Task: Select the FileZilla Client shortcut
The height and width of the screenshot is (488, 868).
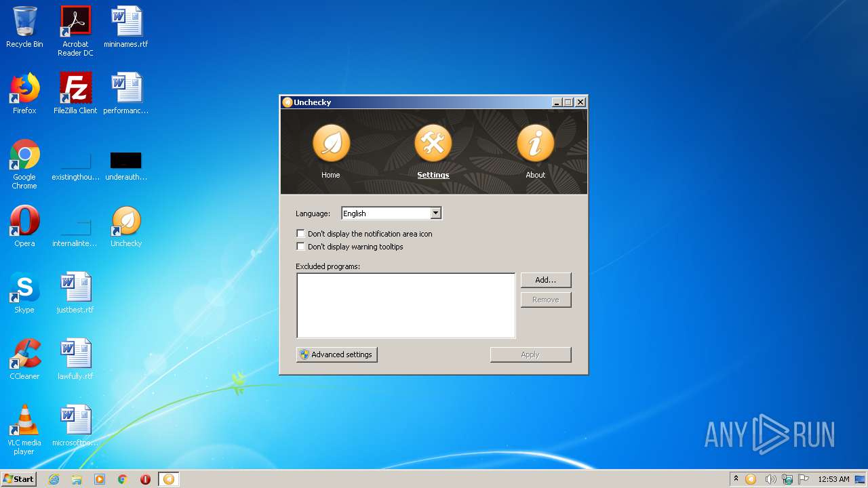Action: pyautogui.click(x=75, y=94)
